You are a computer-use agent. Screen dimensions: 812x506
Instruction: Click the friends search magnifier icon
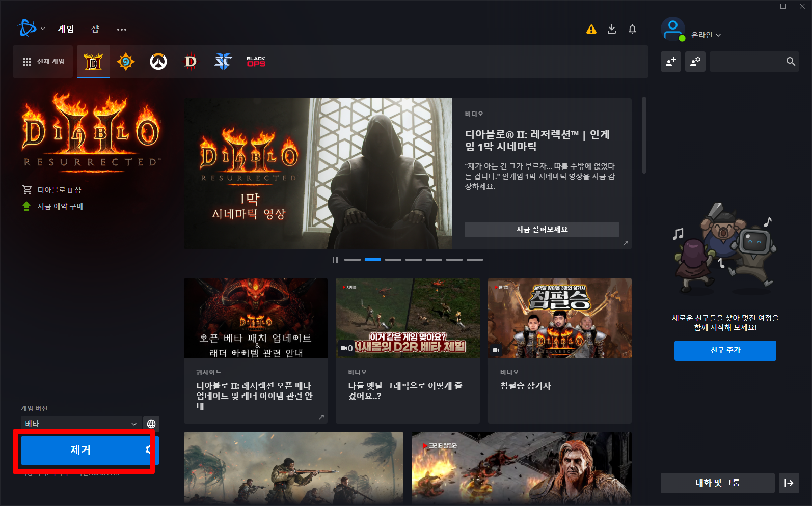(x=791, y=62)
